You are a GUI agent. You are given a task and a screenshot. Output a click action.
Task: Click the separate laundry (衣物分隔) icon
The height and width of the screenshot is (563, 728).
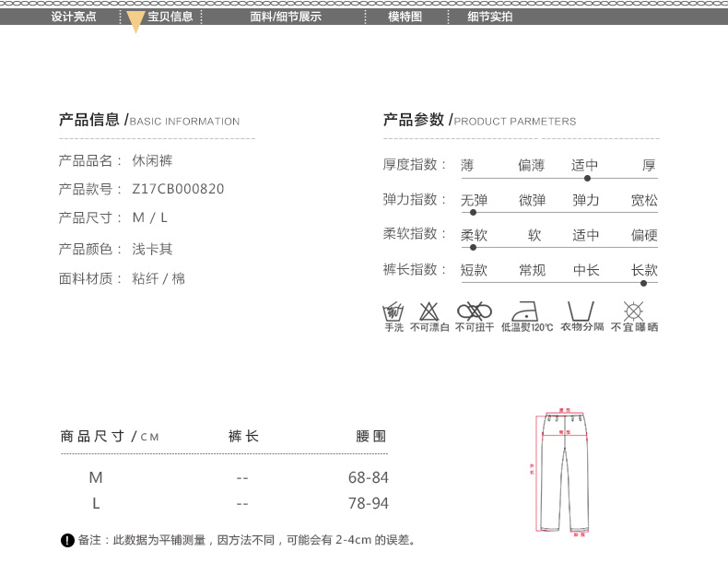(x=581, y=311)
